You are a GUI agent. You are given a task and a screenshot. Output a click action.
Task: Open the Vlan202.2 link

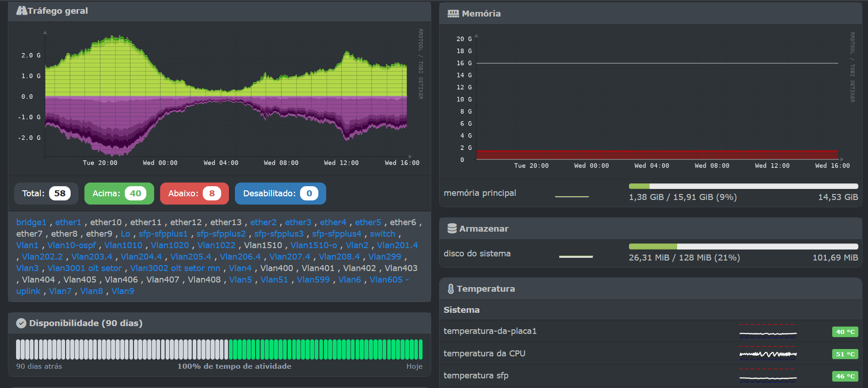click(x=42, y=257)
